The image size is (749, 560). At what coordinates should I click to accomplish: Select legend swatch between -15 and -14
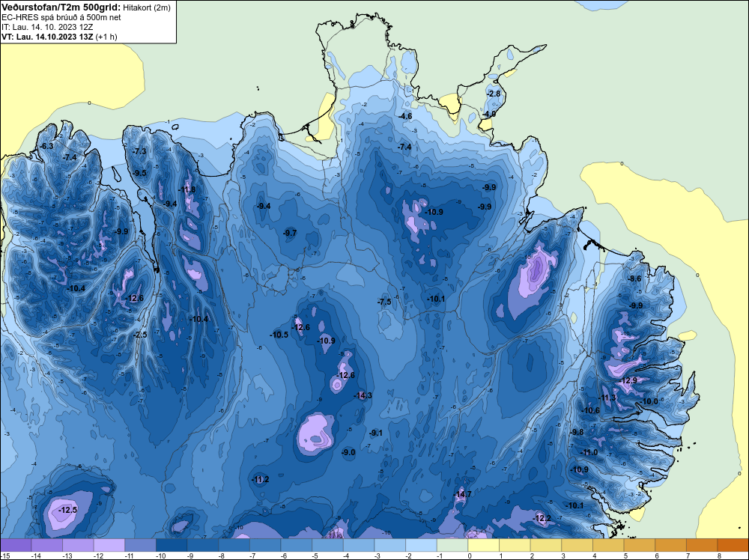coord(16,545)
